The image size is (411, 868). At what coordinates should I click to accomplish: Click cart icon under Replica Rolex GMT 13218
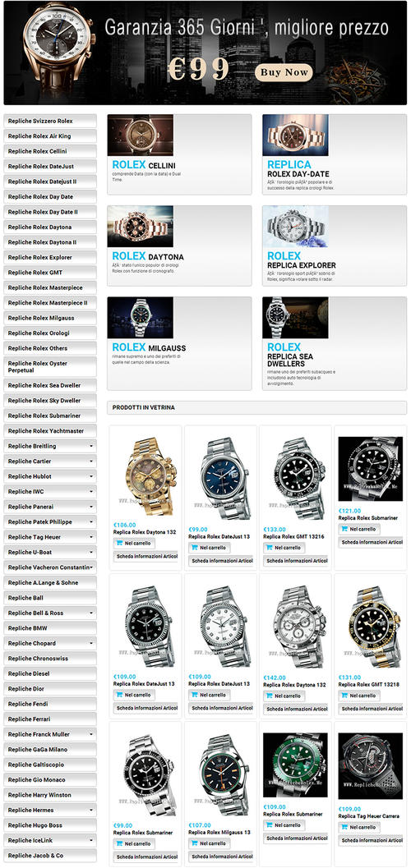(x=344, y=696)
